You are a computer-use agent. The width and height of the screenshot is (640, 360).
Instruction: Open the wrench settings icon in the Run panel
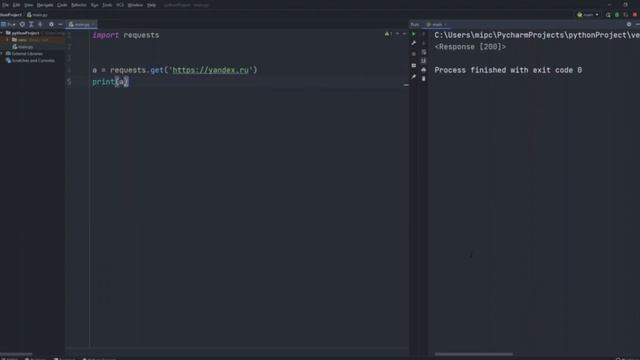point(414,43)
